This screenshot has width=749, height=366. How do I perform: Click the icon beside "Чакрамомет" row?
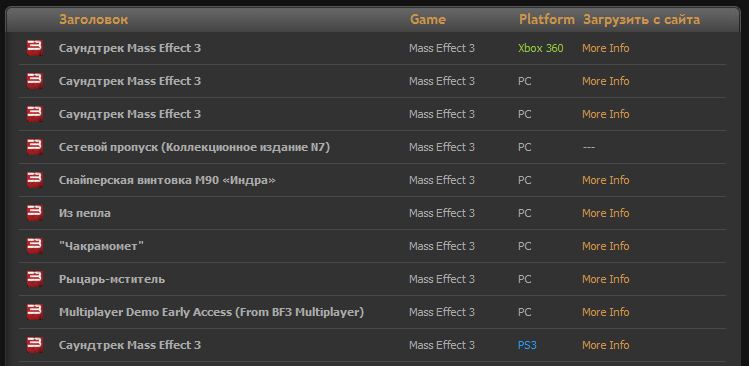pyautogui.click(x=35, y=246)
